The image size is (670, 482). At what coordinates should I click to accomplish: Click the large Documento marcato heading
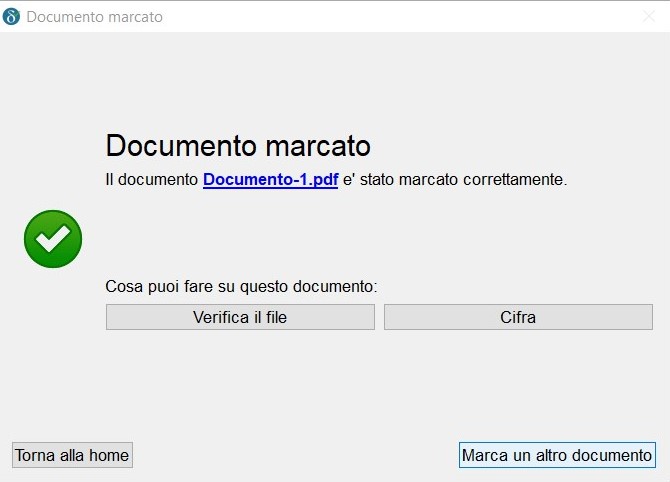click(x=238, y=146)
